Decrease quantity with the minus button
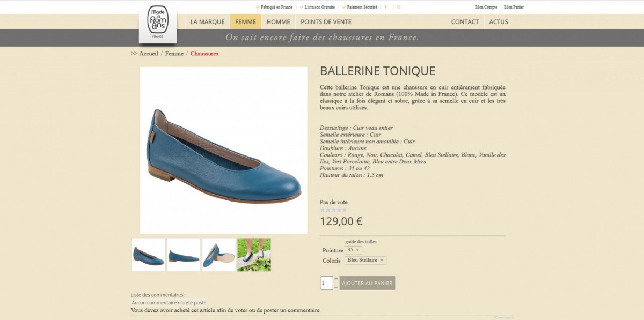Screen dimensions: 644x320 (336, 287)
